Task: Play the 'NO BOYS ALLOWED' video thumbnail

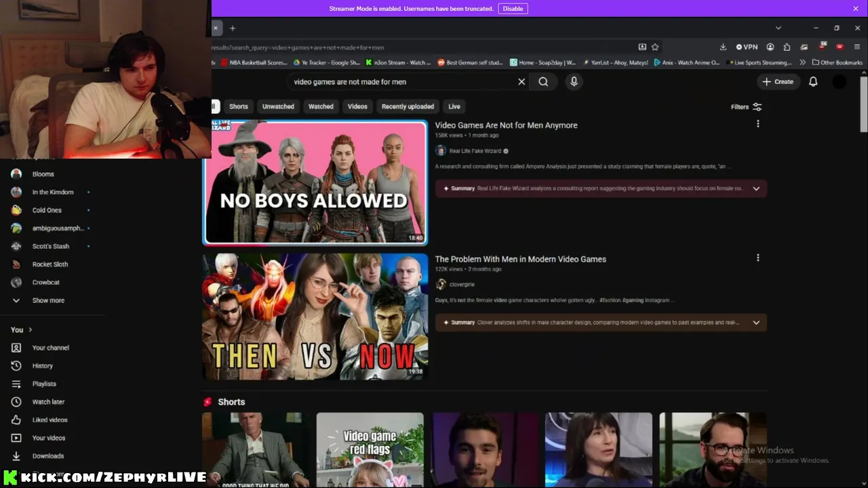Action: pyautogui.click(x=315, y=182)
